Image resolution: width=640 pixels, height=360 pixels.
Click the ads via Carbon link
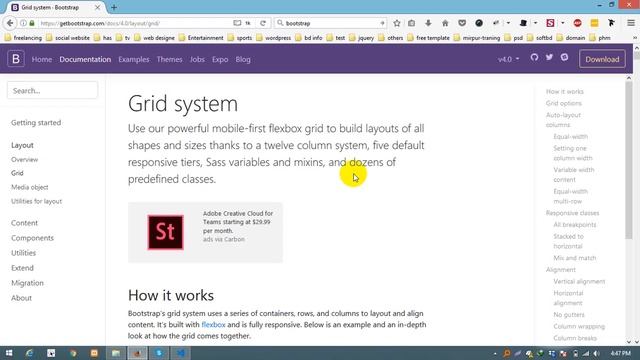pyautogui.click(x=224, y=239)
